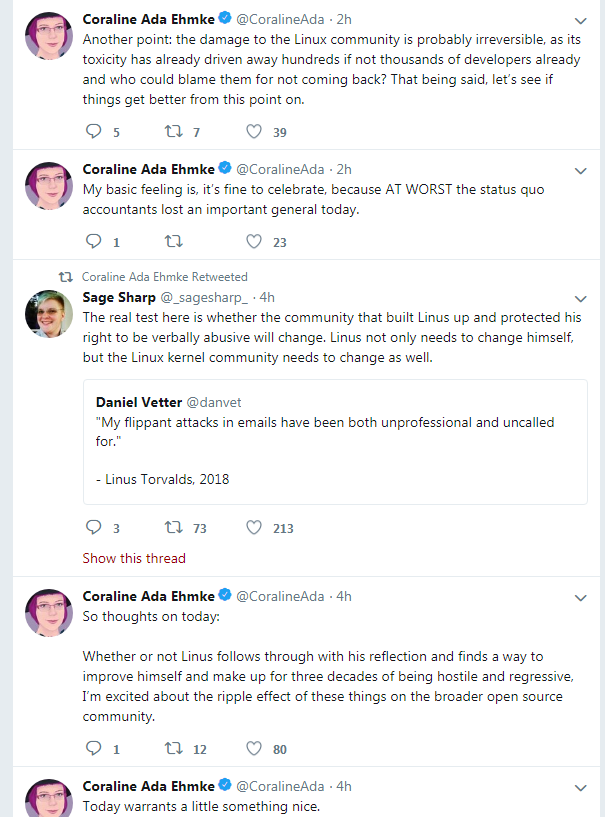Image resolution: width=605 pixels, height=817 pixels.
Task: Retweet the tweet with 7 retweets
Action: click(x=173, y=132)
